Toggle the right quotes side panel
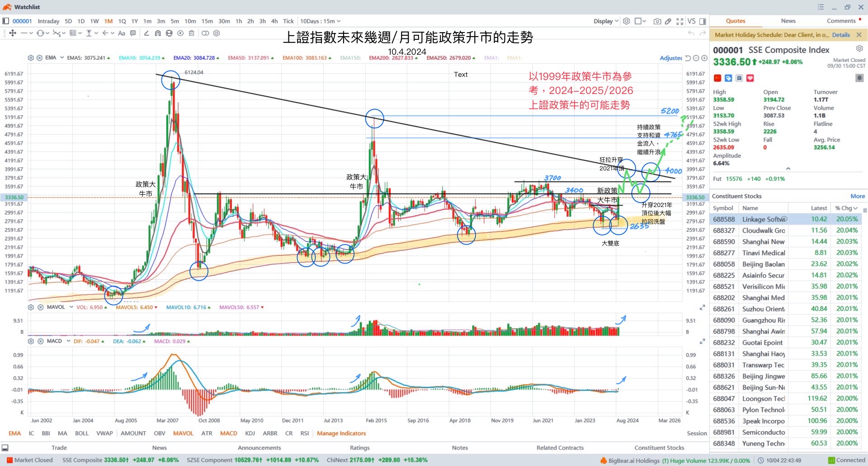The height and width of the screenshot is (466, 868). (703, 21)
